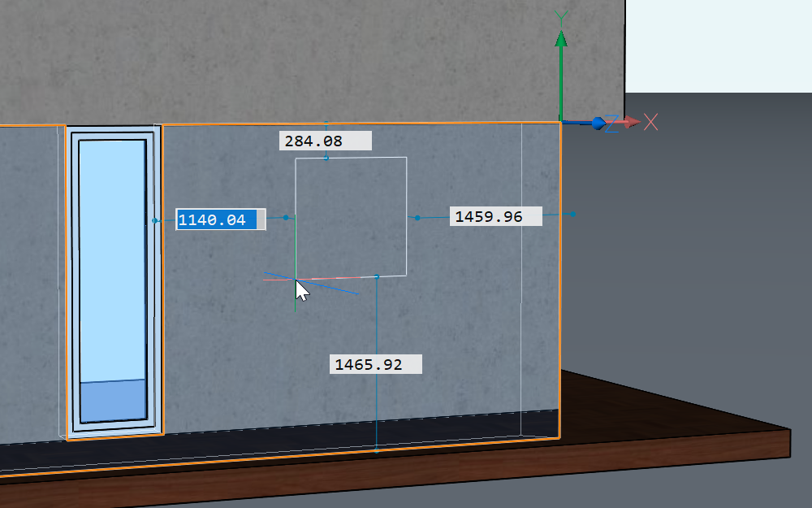Focus the 1465.92 bottom distance field
This screenshot has height=508, width=812.
coord(376,364)
